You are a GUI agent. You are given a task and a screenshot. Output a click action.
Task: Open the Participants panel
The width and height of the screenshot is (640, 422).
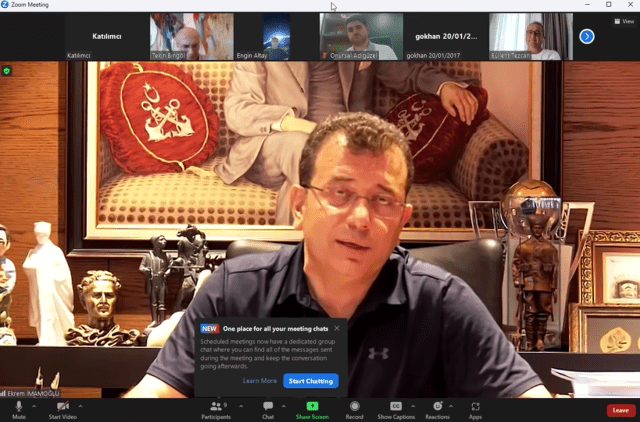tap(215, 408)
